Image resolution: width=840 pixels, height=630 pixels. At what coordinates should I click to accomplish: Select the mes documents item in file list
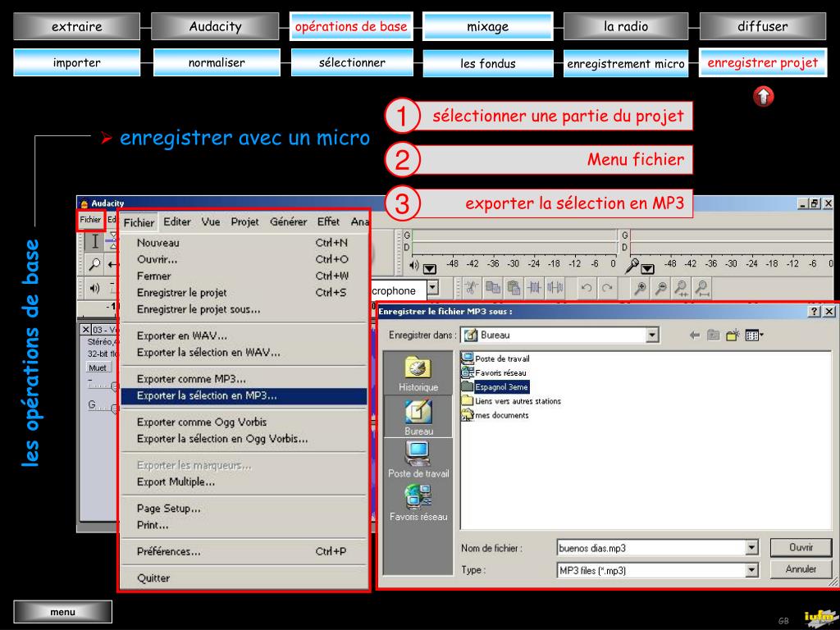point(495,415)
